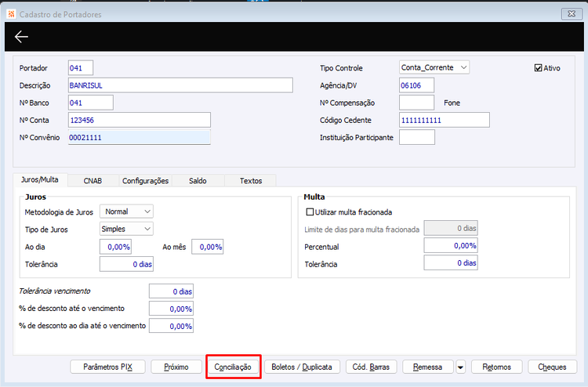Image resolution: width=588 pixels, height=387 pixels.
Task: Go to the Textos tab
Action: coord(251,181)
